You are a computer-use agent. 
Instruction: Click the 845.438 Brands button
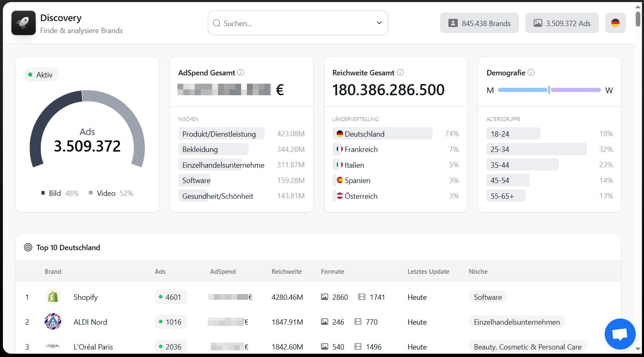tap(479, 23)
